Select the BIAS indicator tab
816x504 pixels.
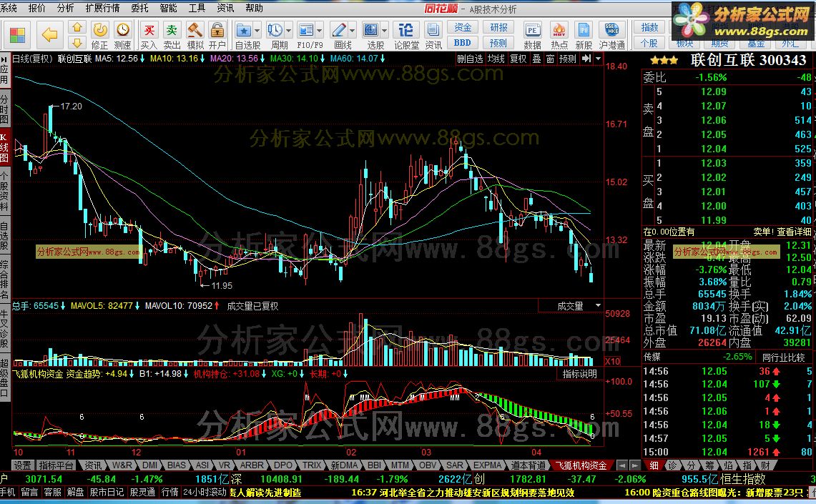[x=177, y=465]
